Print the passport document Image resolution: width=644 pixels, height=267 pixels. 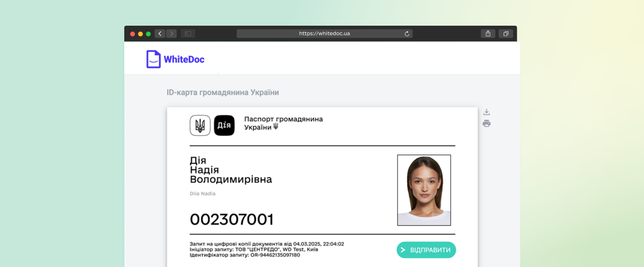[487, 123]
